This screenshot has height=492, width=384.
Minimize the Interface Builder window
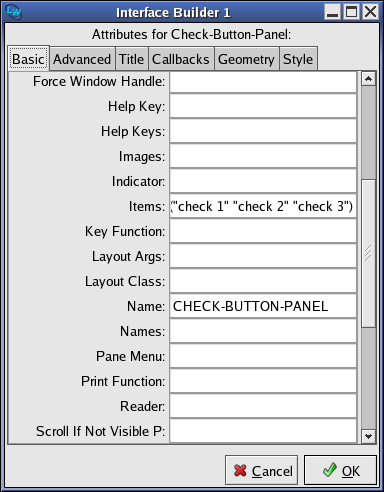[333, 12]
